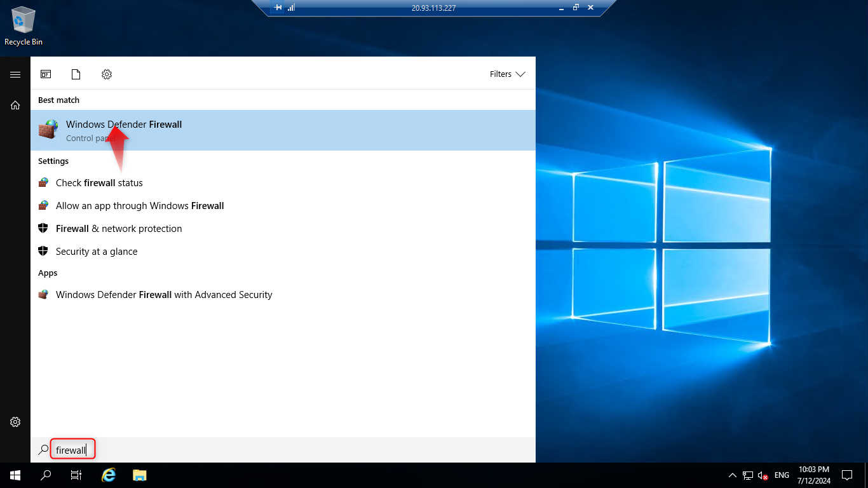Select Security at a glance result
This screenshot has width=868, height=488.
click(x=97, y=252)
